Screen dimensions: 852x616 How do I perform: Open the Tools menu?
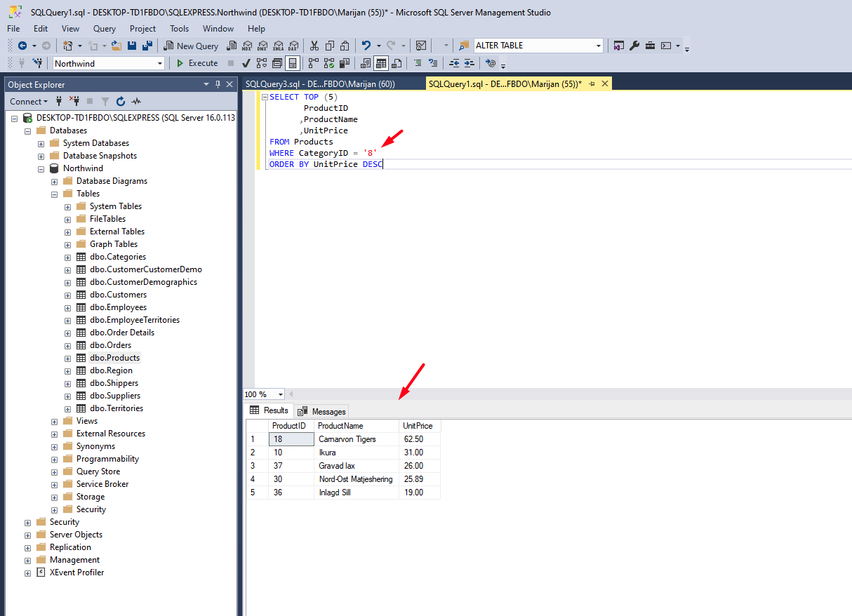click(179, 29)
